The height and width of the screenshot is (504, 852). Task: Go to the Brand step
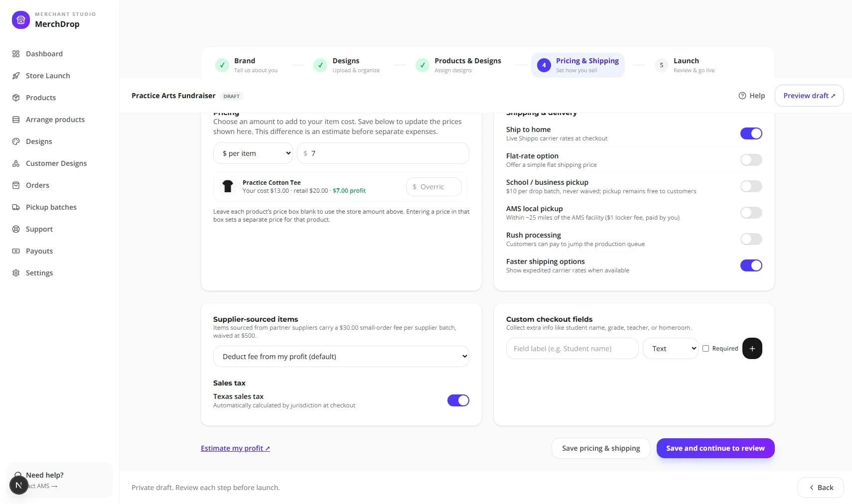point(247,65)
